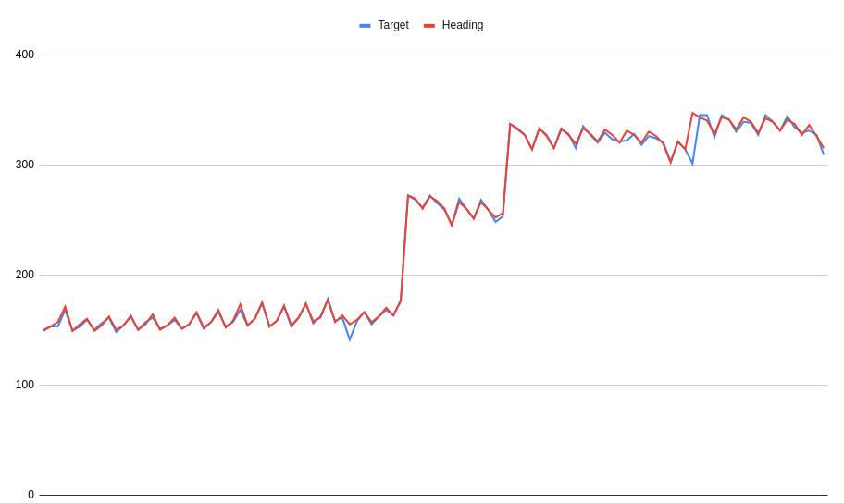
Task: Select the final blue Target data point
Action: pos(824,154)
